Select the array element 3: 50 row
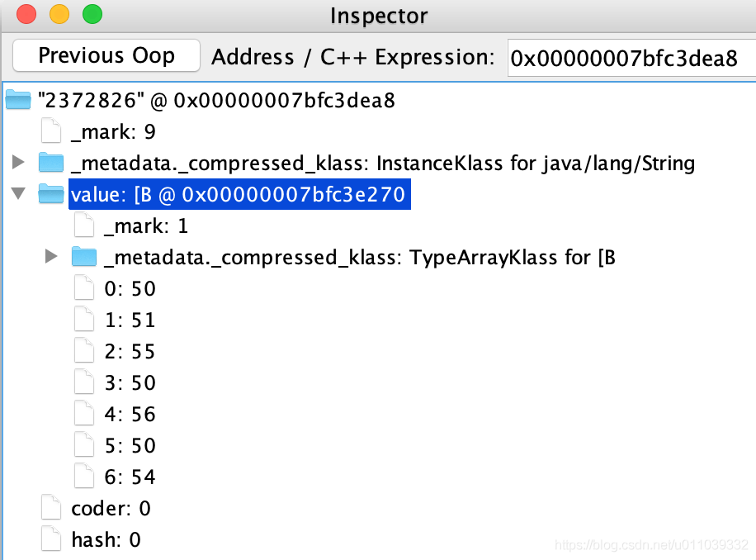 coord(130,382)
